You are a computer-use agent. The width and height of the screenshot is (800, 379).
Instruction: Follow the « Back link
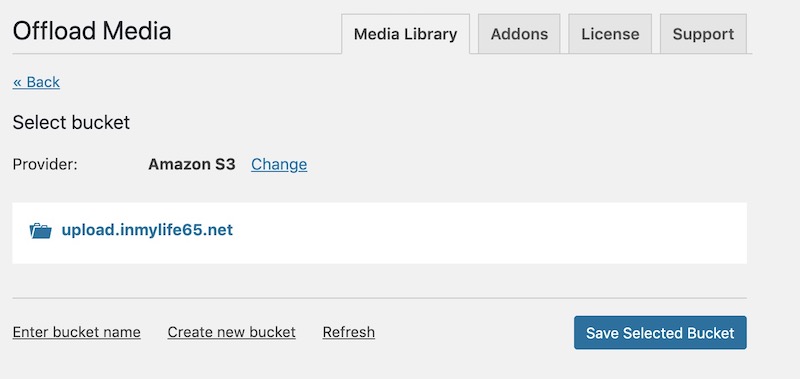pos(36,82)
